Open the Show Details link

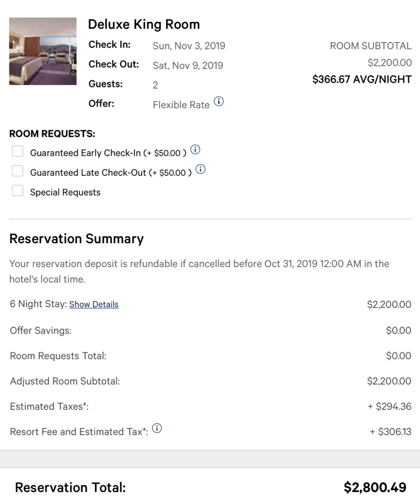coord(94,304)
